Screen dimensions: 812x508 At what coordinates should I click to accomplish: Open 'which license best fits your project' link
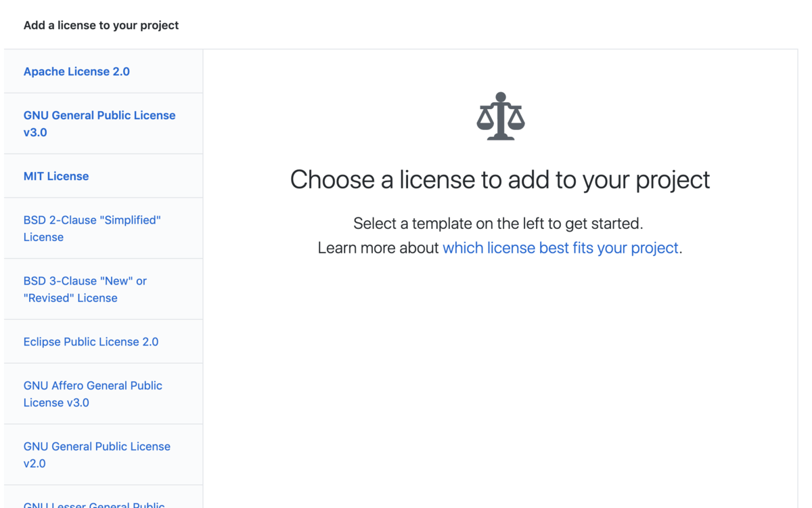pos(560,248)
